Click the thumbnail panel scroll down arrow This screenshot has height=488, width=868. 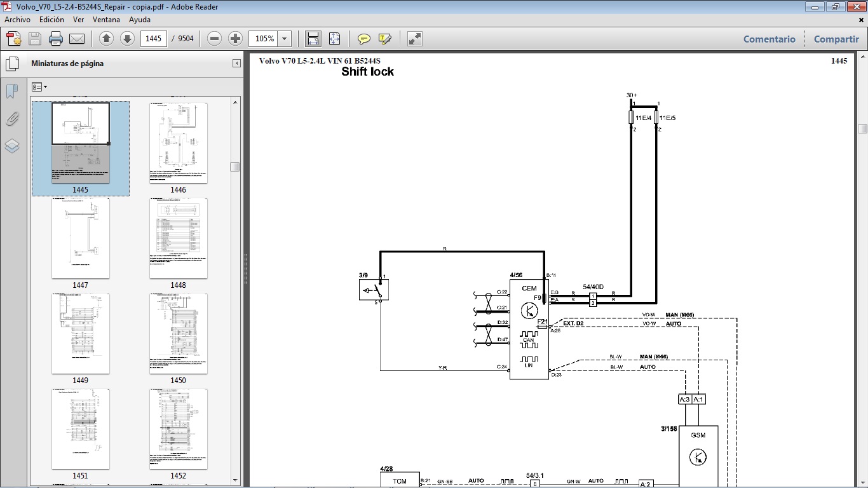pyautogui.click(x=235, y=480)
